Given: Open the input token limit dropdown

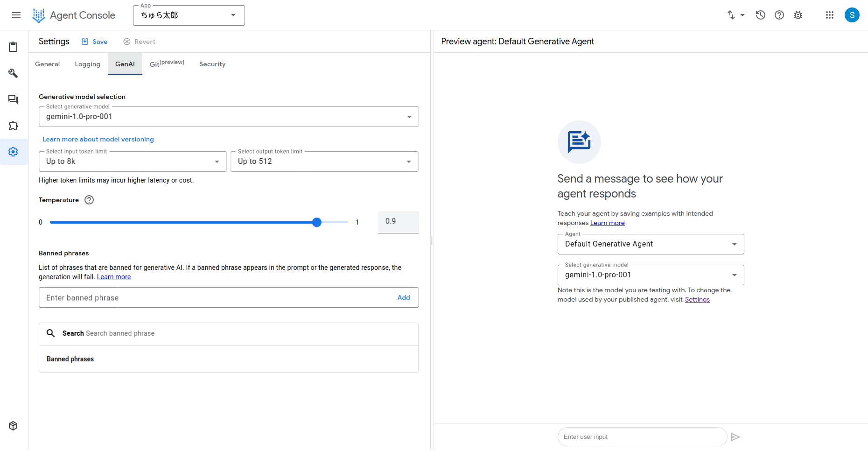Looking at the screenshot, I should tap(133, 162).
